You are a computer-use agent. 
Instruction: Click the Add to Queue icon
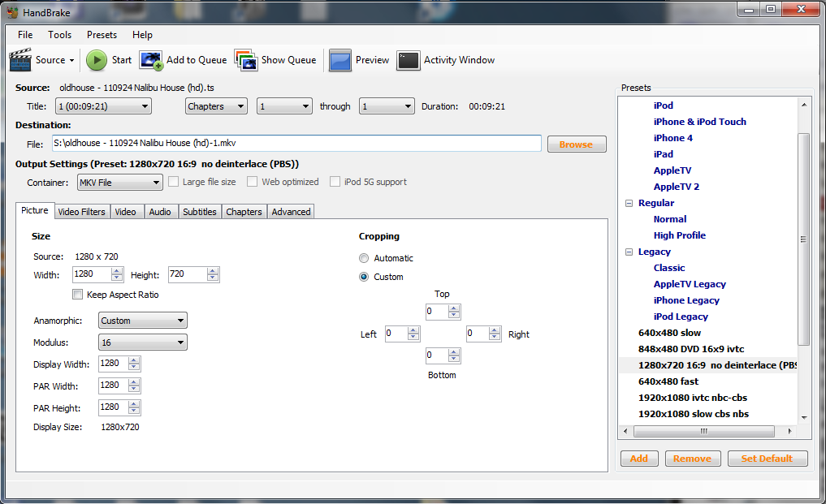click(151, 60)
